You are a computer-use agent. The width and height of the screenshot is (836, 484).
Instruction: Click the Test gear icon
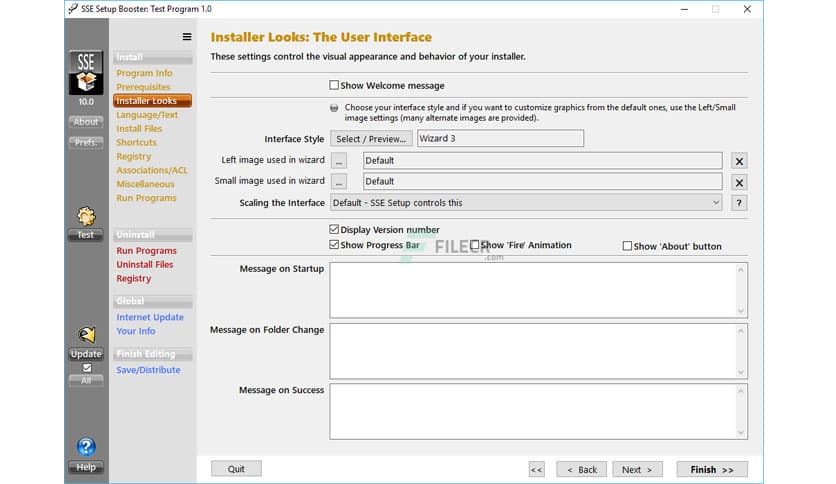(x=86, y=216)
